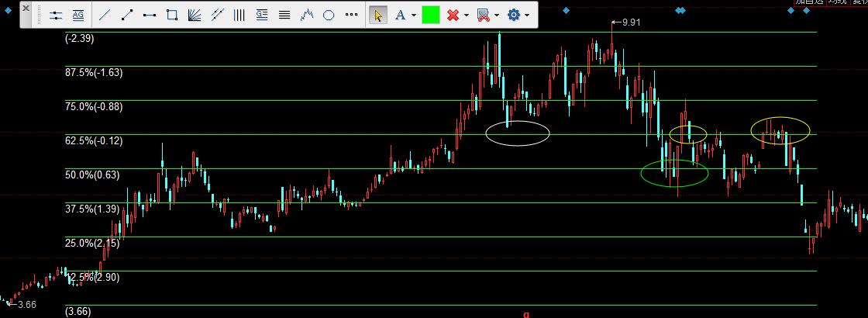Image resolution: width=868 pixels, height=318 pixels.
Task: Open the green line color swatch
Action: (x=431, y=16)
